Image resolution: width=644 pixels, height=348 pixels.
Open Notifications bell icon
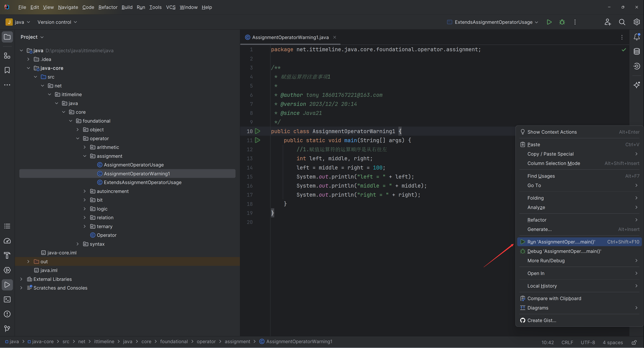pos(636,37)
